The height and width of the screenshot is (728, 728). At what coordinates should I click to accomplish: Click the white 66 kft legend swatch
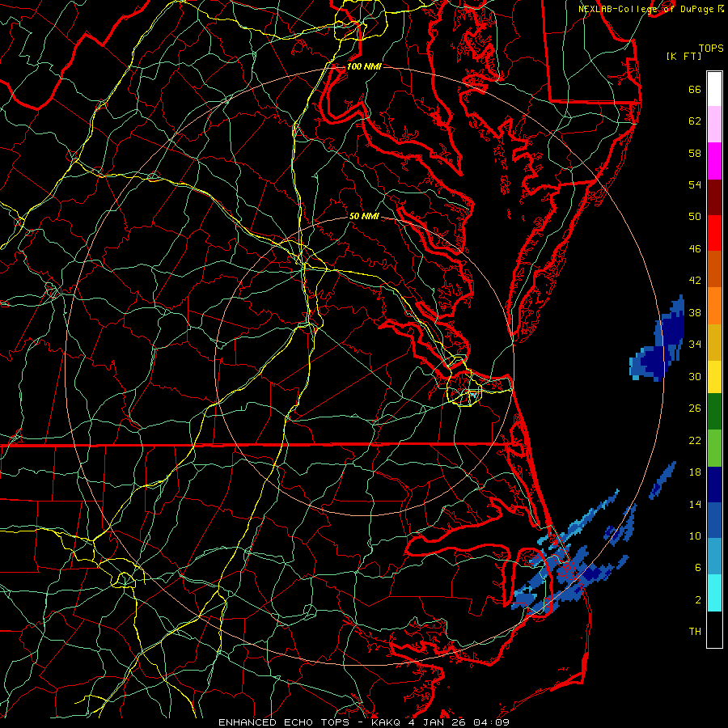[714, 89]
